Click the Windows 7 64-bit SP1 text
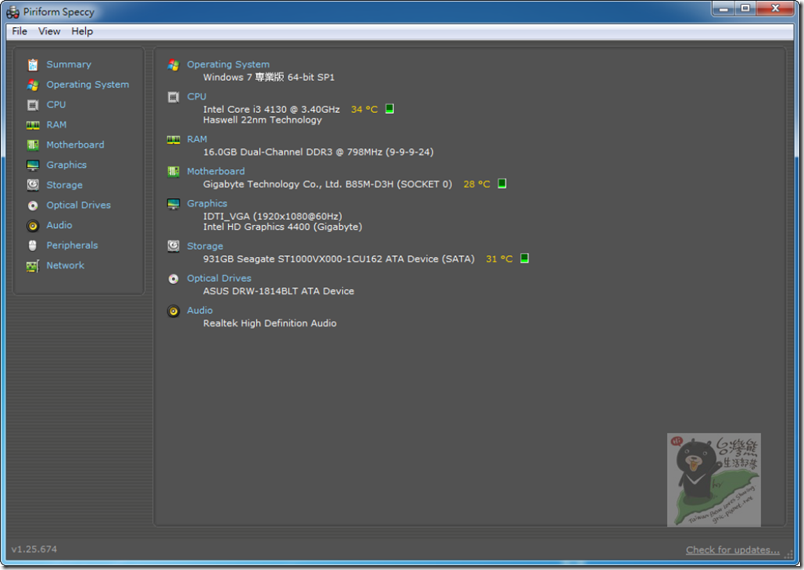This screenshot has height=570, width=804. tap(269, 77)
